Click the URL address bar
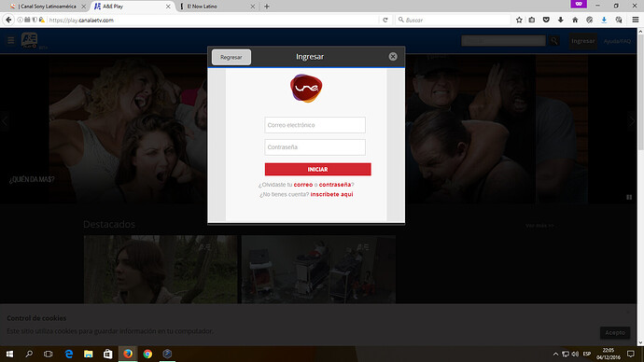 coord(212,20)
